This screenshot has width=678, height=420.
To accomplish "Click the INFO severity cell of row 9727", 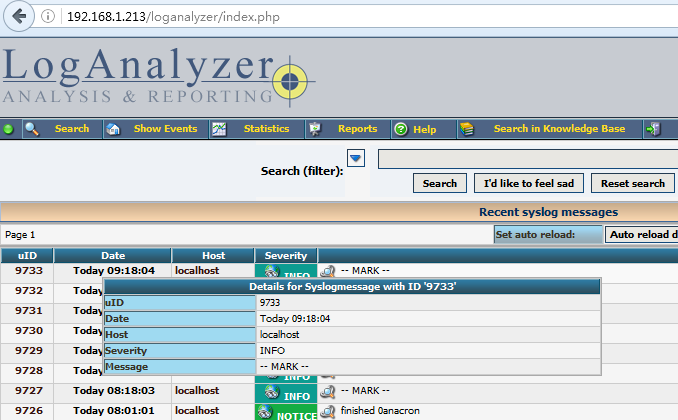I will [286, 393].
